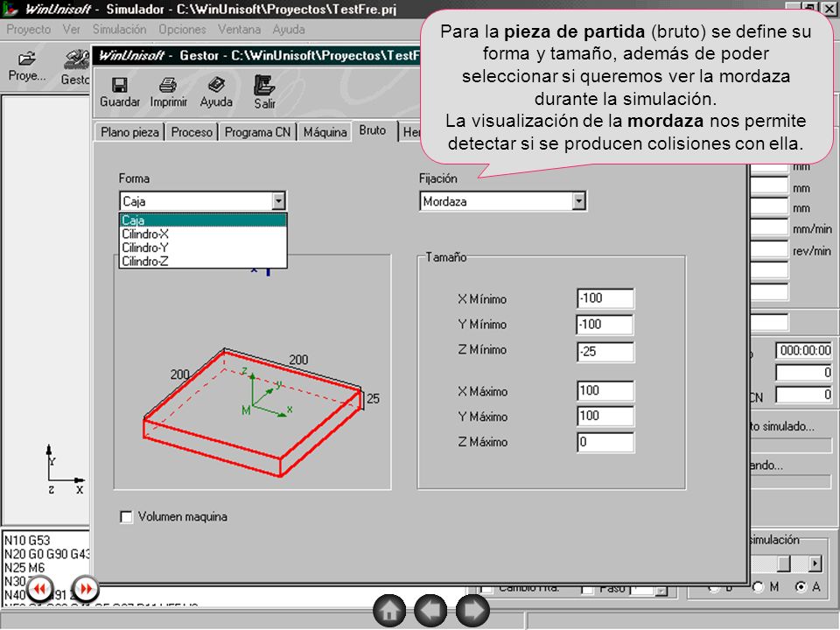Click the red rewind round button

click(x=39, y=589)
